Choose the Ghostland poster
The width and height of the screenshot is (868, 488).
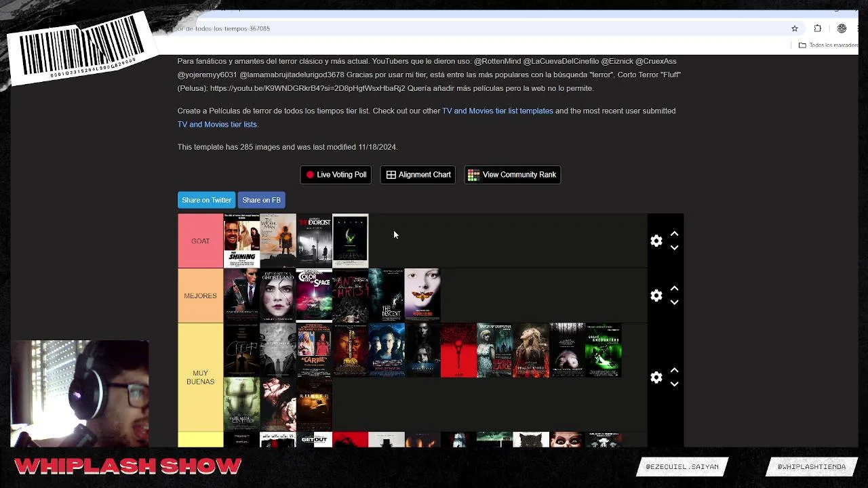(278, 296)
